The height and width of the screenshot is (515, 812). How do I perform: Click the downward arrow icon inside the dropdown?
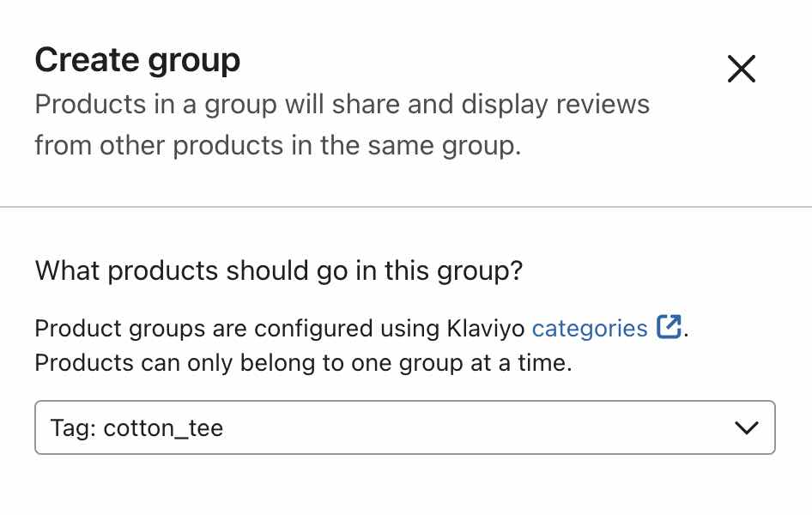[746, 427]
